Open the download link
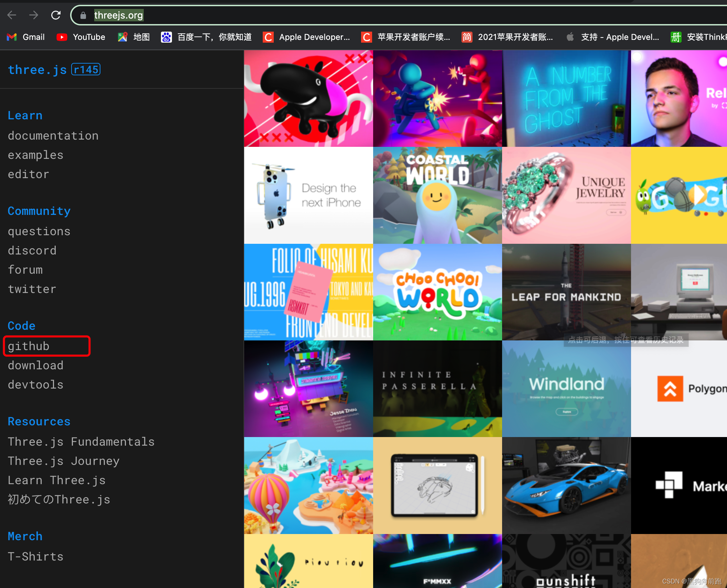This screenshot has height=588, width=727. (x=35, y=366)
